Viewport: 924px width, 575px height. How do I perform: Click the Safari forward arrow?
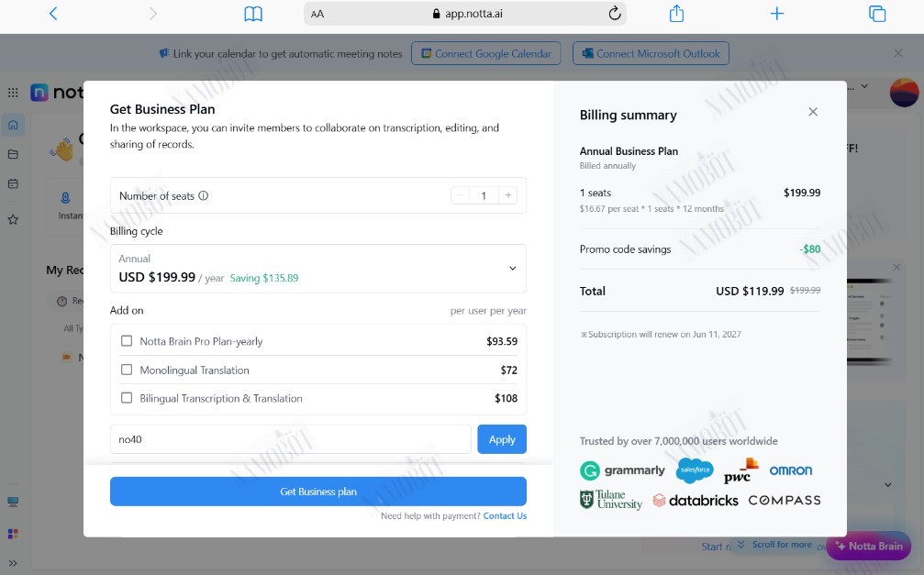pos(152,14)
